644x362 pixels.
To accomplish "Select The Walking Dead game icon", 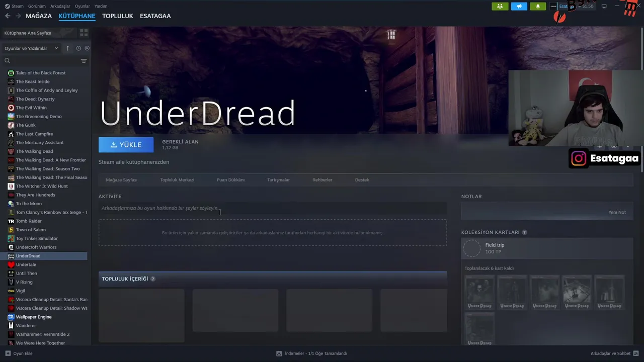I will click(x=11, y=151).
